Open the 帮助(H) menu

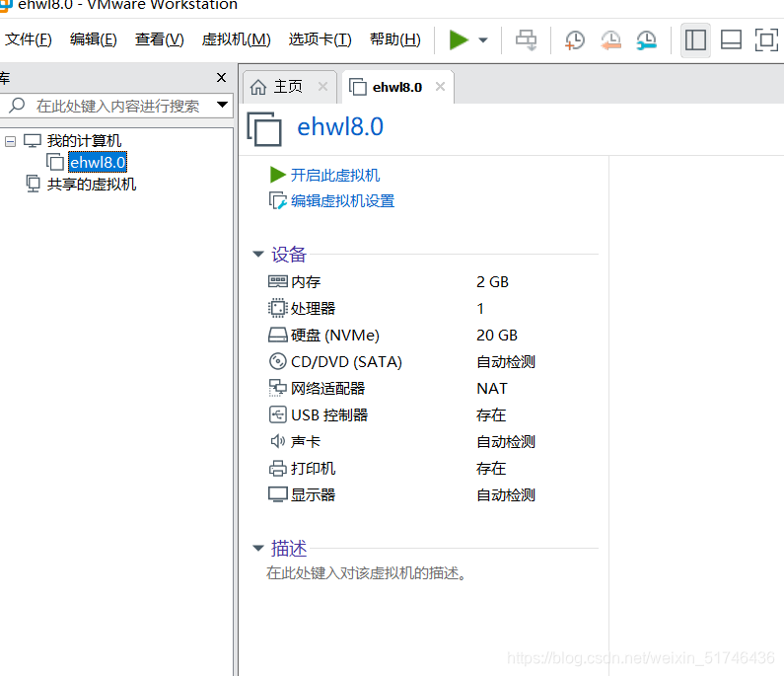pos(395,39)
